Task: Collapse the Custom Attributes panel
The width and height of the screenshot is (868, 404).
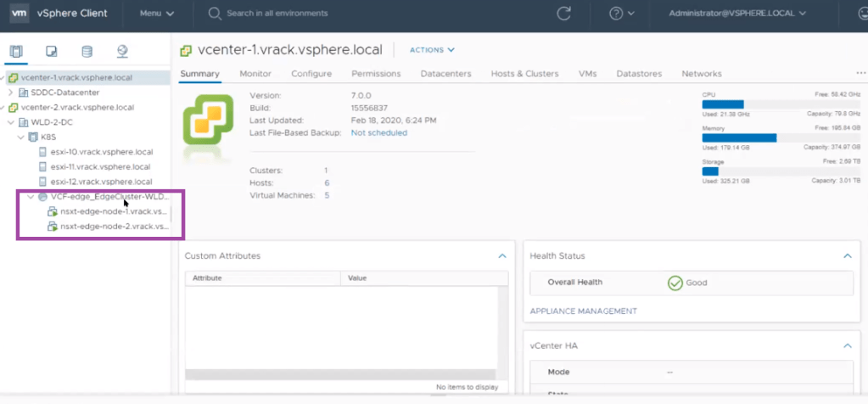Action: [502, 255]
